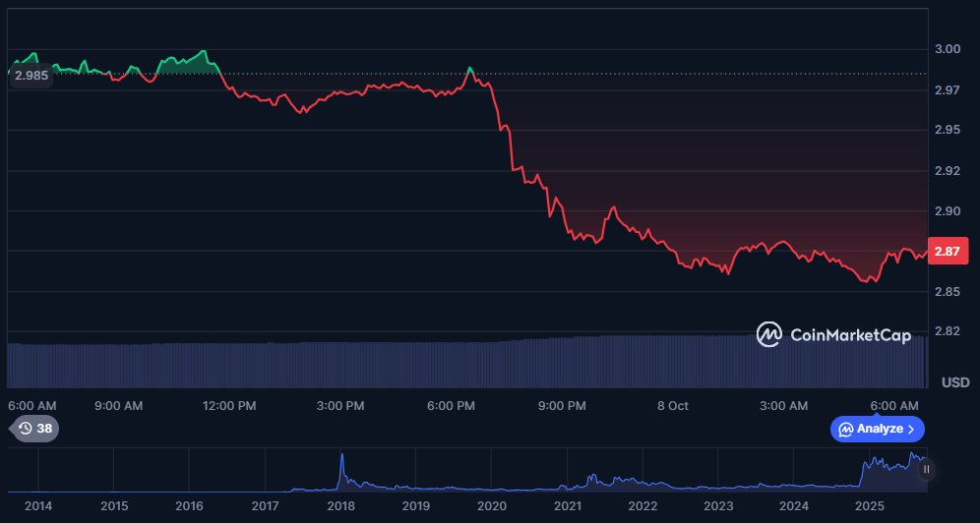
Task: Click the 2.985 opening price label
Action: tap(31, 76)
